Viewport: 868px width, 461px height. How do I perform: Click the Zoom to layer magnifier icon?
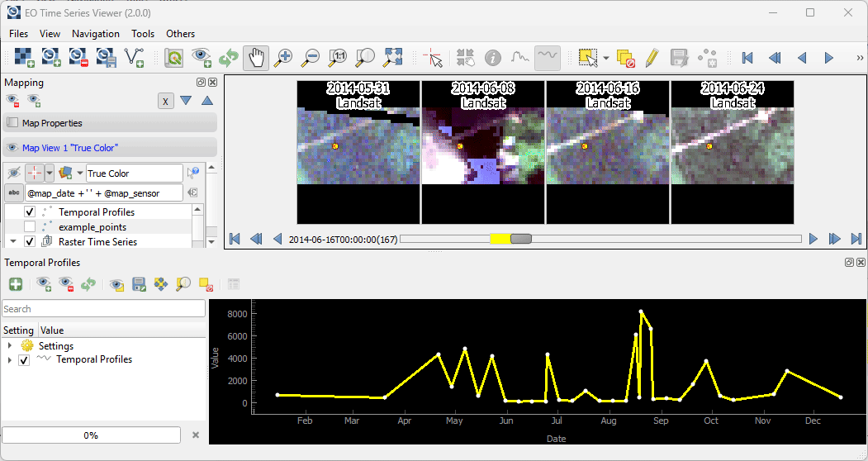[x=365, y=57]
